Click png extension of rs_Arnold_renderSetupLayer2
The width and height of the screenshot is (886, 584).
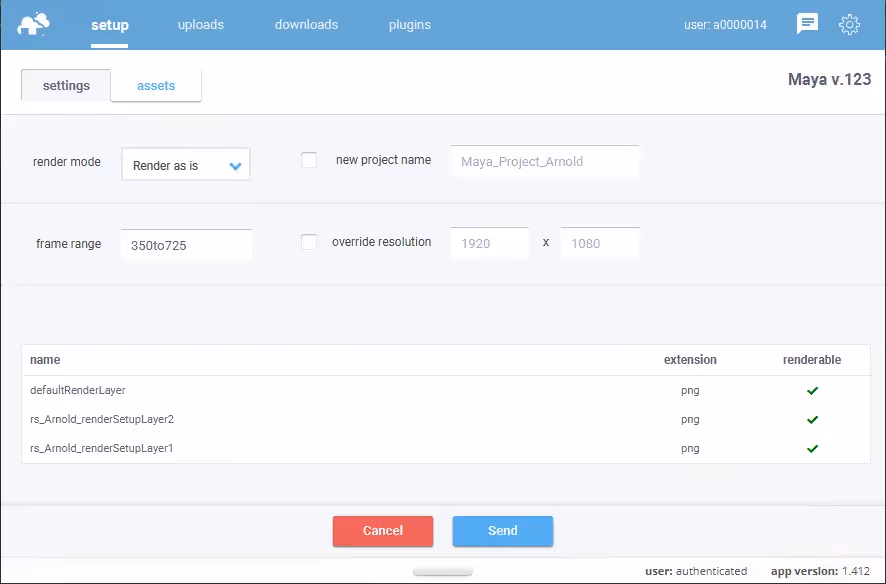(x=690, y=420)
